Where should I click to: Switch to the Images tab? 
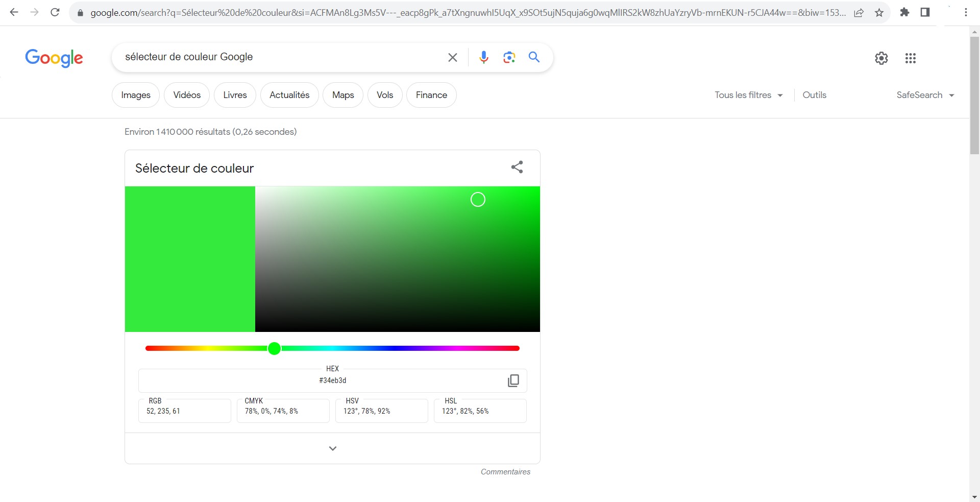click(x=136, y=95)
